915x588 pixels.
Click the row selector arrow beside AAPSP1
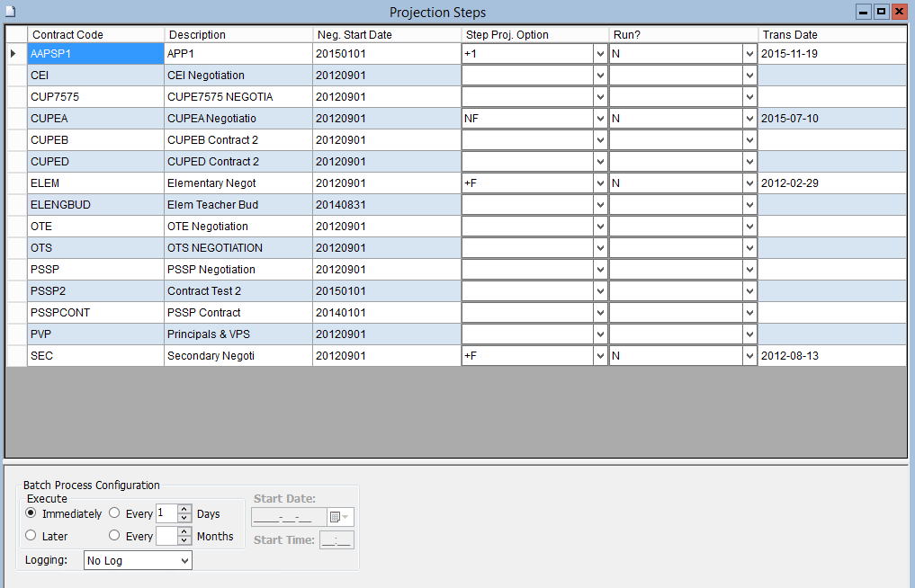pos(13,54)
